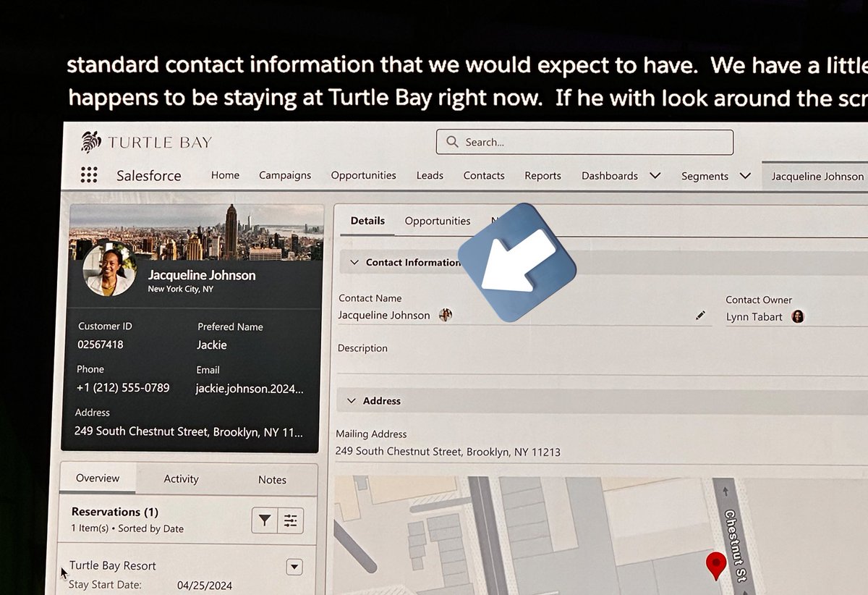Click profile card address 249 South Chestnut
868x595 pixels.
(189, 431)
